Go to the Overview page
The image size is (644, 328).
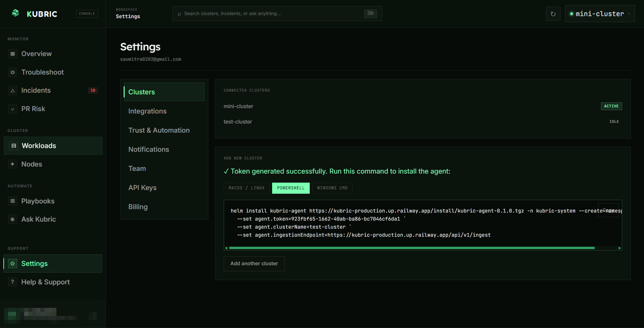(x=53, y=54)
